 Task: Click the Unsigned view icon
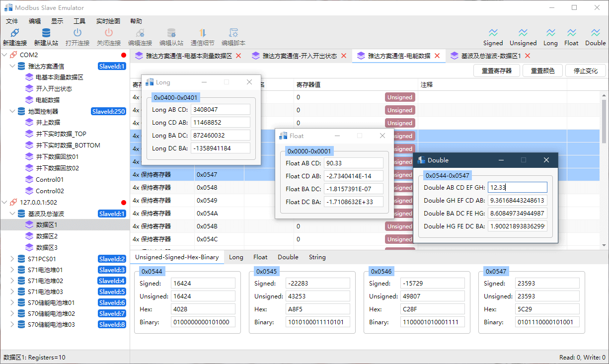click(x=523, y=33)
